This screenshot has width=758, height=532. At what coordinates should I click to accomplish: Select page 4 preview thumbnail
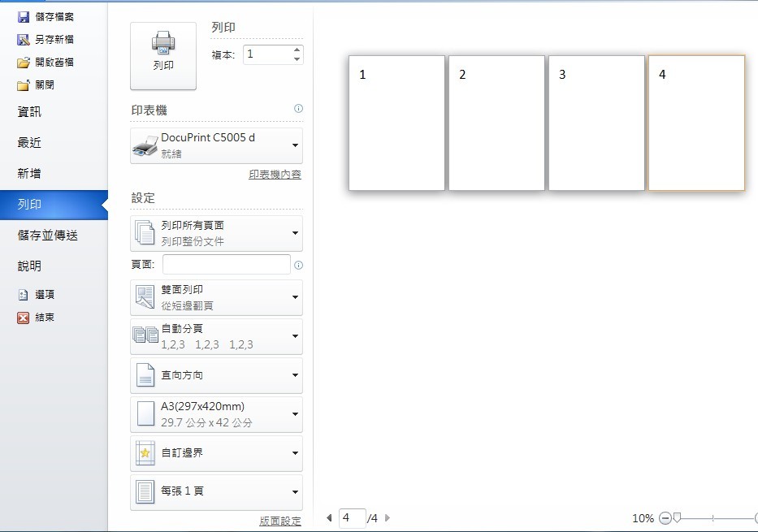point(696,123)
